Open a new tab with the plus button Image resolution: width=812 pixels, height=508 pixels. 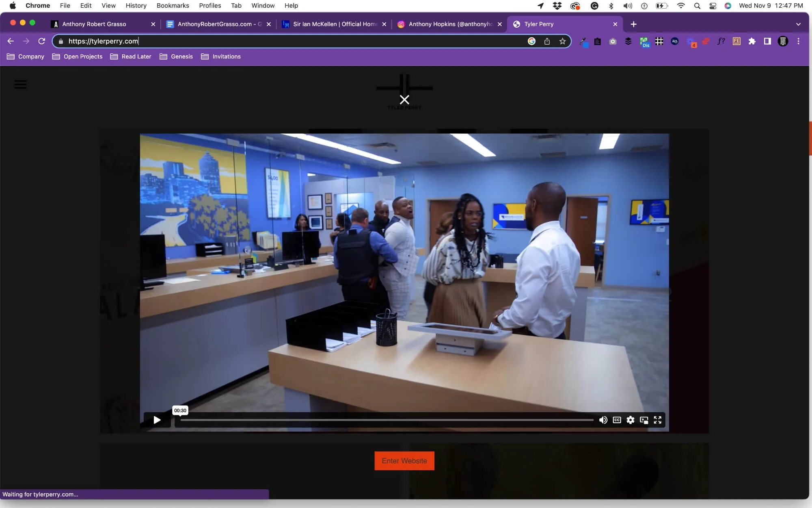coord(633,24)
